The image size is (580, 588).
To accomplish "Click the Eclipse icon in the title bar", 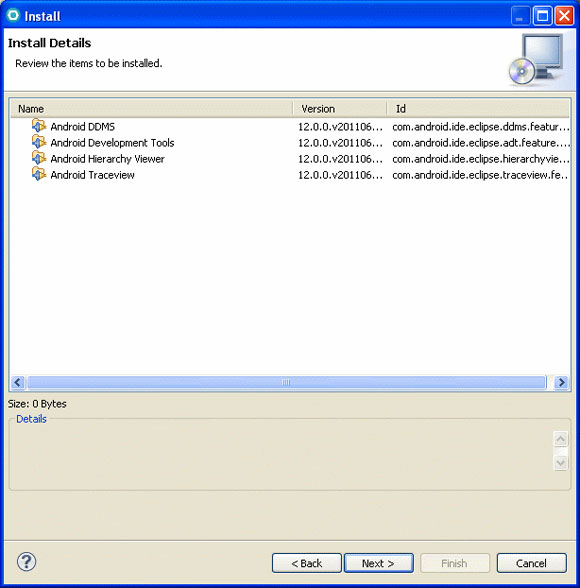I will point(13,15).
